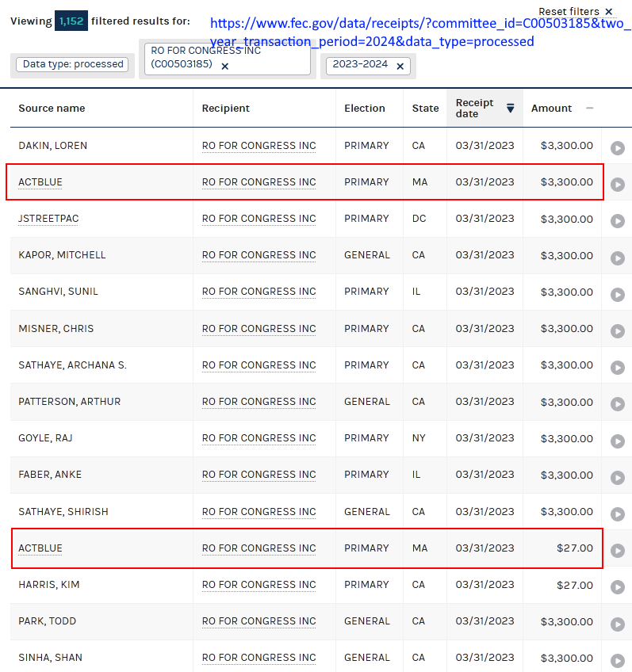Select the Data type: processed filter tag
This screenshot has height=672, width=632.
click(72, 64)
